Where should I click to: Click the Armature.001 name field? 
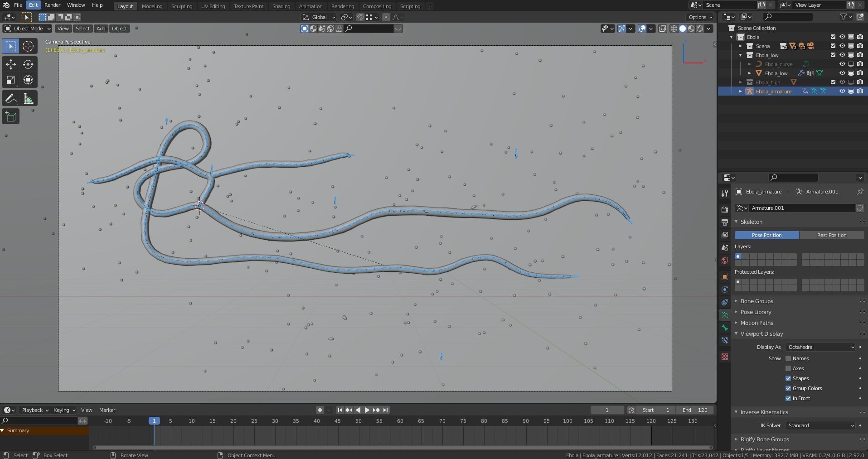pyautogui.click(x=801, y=208)
